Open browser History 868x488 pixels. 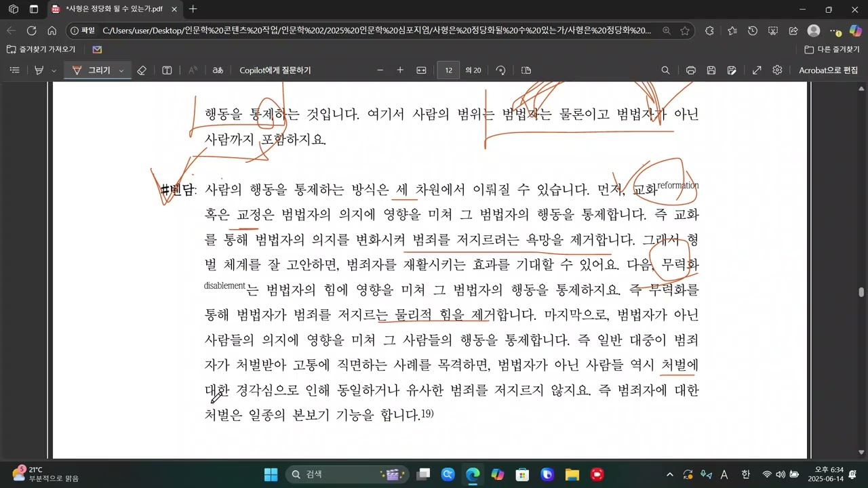[753, 30]
